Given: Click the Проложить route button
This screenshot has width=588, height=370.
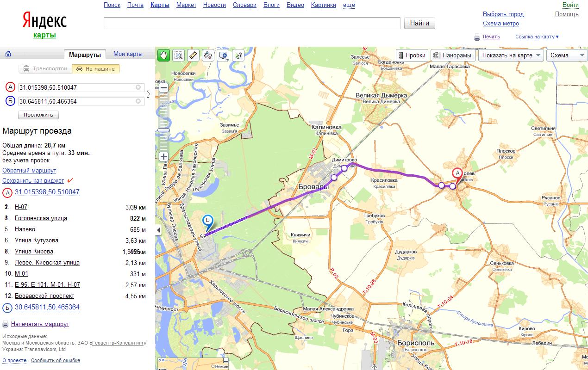Looking at the screenshot, I should 38,115.
